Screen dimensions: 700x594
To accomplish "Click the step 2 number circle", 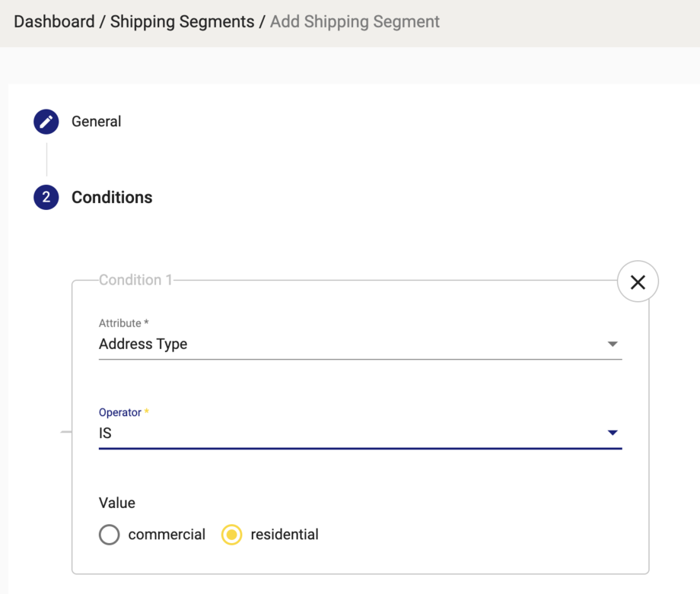I will [x=46, y=198].
